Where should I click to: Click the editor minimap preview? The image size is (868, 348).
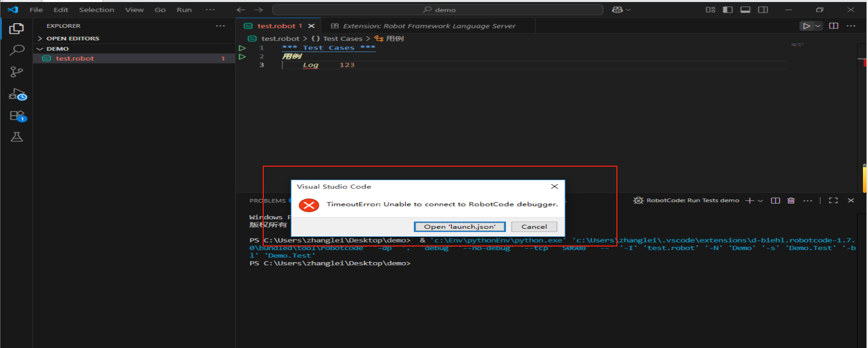point(797,45)
